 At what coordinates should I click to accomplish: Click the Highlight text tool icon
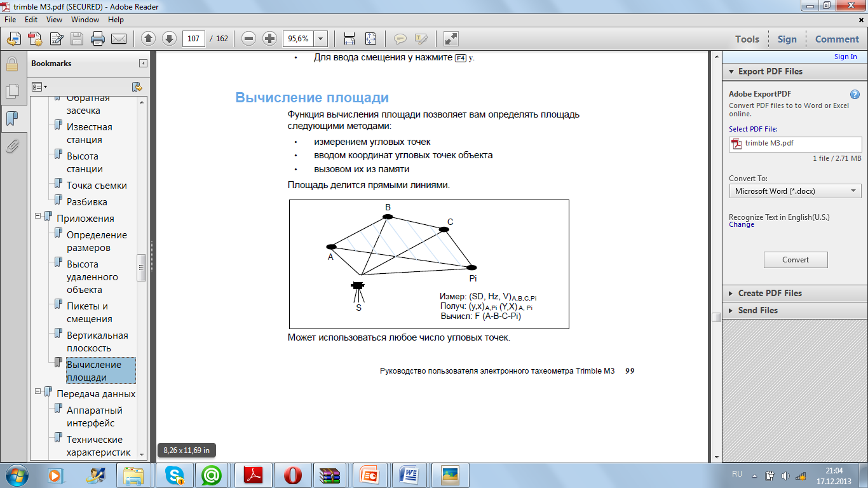click(421, 39)
